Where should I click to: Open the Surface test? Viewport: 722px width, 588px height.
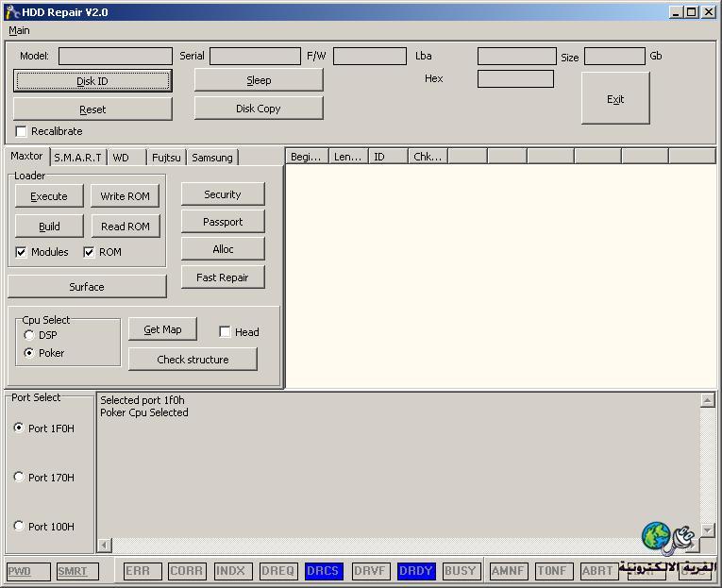click(x=87, y=286)
